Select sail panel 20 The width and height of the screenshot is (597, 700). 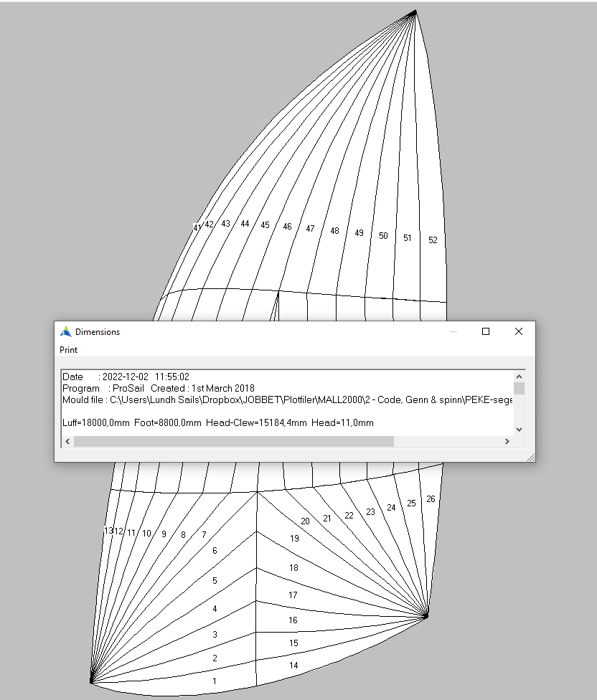305,521
